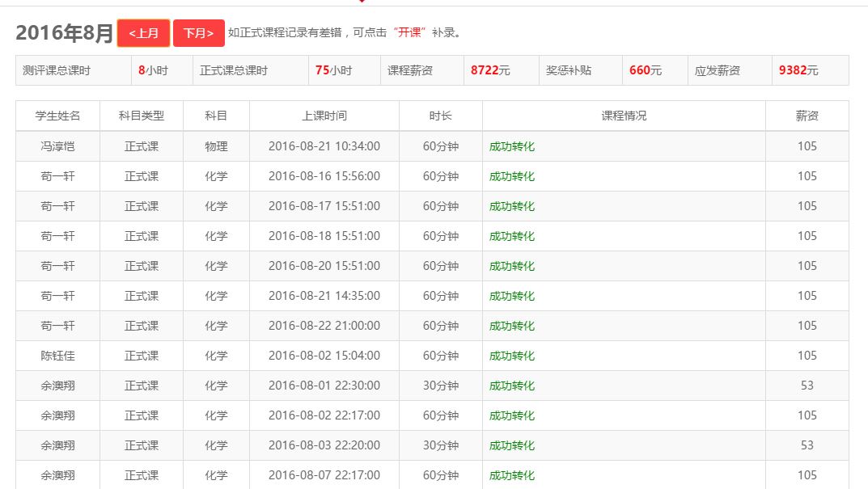Select student name 冯淳恺
Viewport: 868px width, 489px height.
57,146
